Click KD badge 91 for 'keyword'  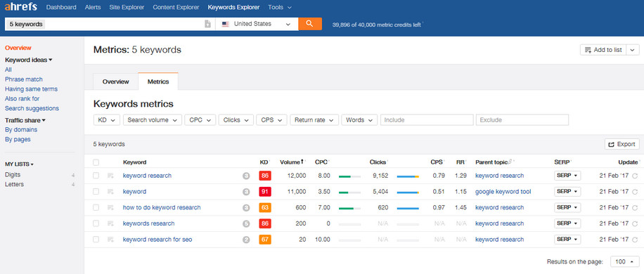(x=265, y=192)
